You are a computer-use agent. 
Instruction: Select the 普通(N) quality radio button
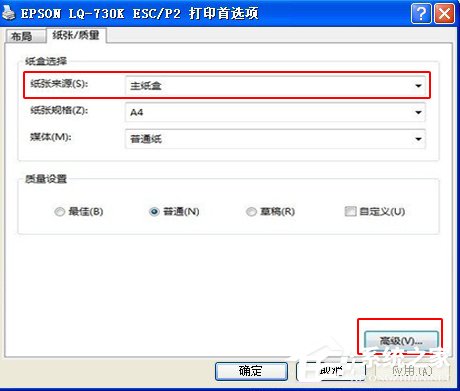[154, 212]
